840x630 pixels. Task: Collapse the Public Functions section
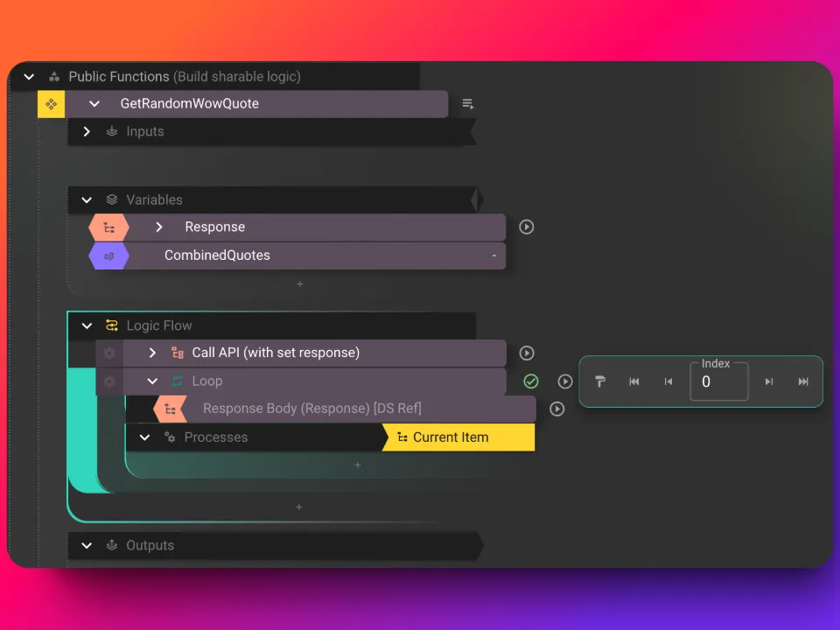pyautogui.click(x=29, y=77)
